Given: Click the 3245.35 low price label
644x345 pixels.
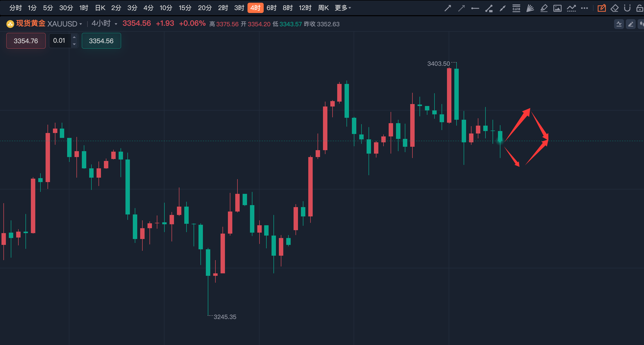Looking at the screenshot, I should pos(225,317).
